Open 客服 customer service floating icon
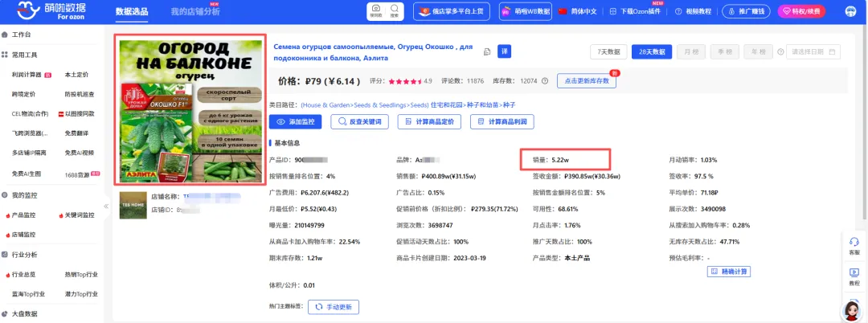 pos(854,246)
